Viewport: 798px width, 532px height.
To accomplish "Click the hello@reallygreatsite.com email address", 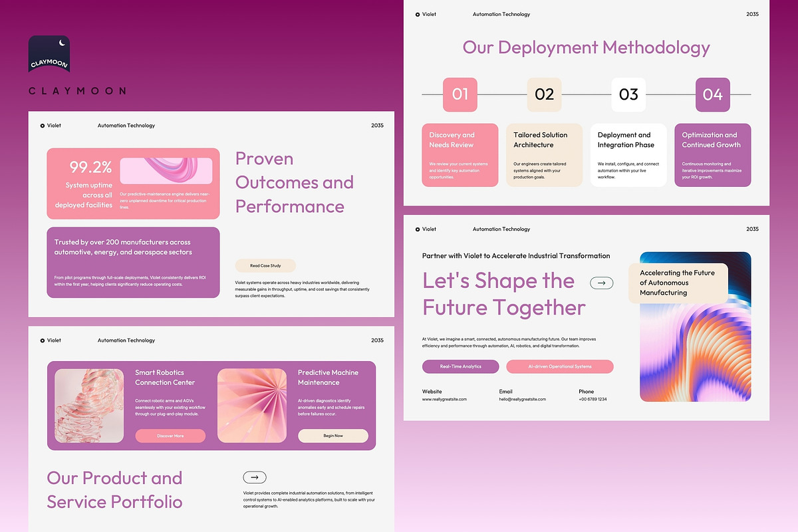I will click(523, 399).
